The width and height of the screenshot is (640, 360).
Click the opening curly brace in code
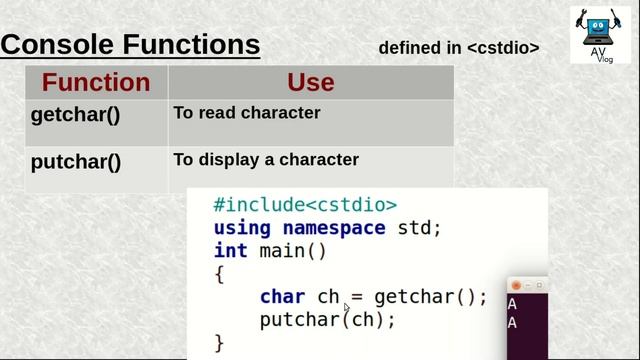pyautogui.click(x=219, y=274)
